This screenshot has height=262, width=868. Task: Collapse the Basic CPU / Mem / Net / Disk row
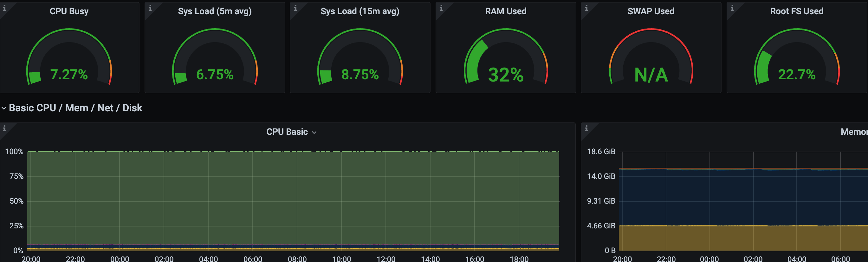click(x=72, y=108)
